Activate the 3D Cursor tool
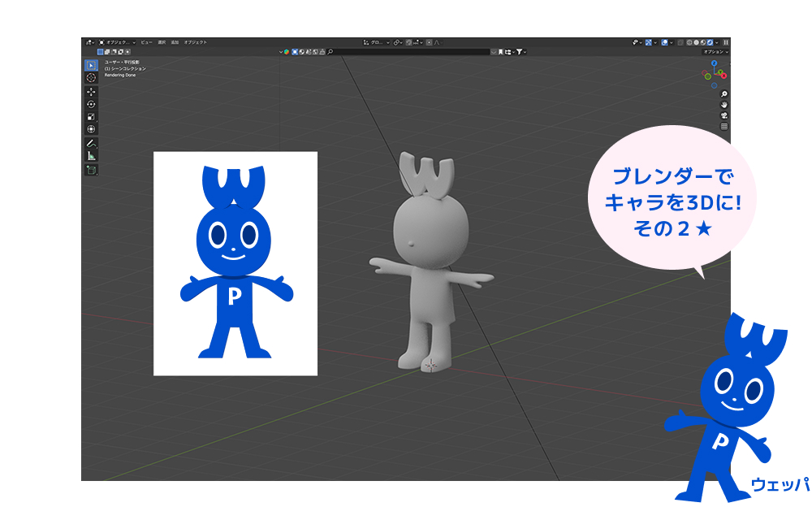 [x=91, y=78]
